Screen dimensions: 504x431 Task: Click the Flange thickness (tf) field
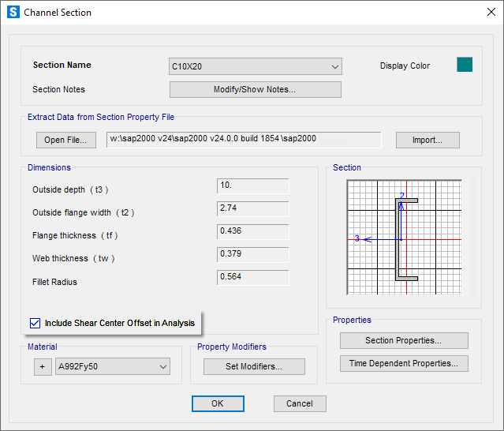[252, 232]
